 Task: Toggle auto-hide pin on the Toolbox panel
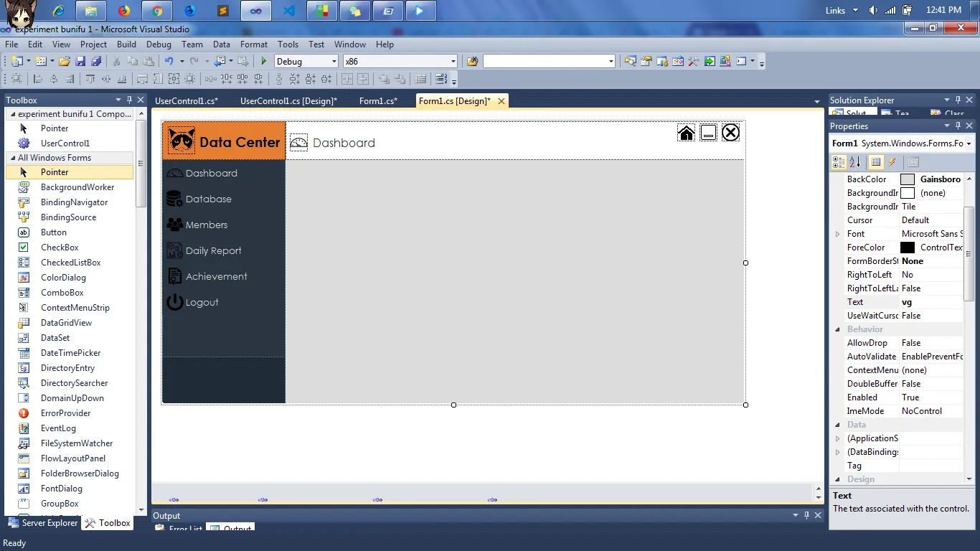tap(129, 100)
